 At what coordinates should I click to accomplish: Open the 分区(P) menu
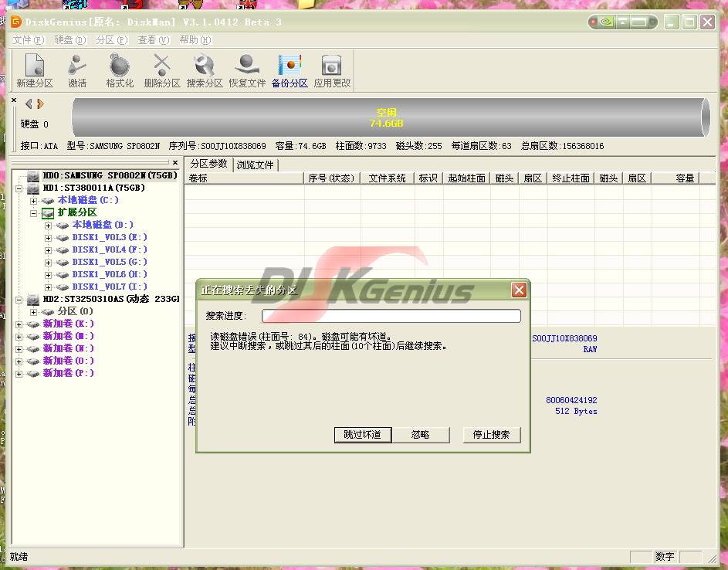(112, 40)
